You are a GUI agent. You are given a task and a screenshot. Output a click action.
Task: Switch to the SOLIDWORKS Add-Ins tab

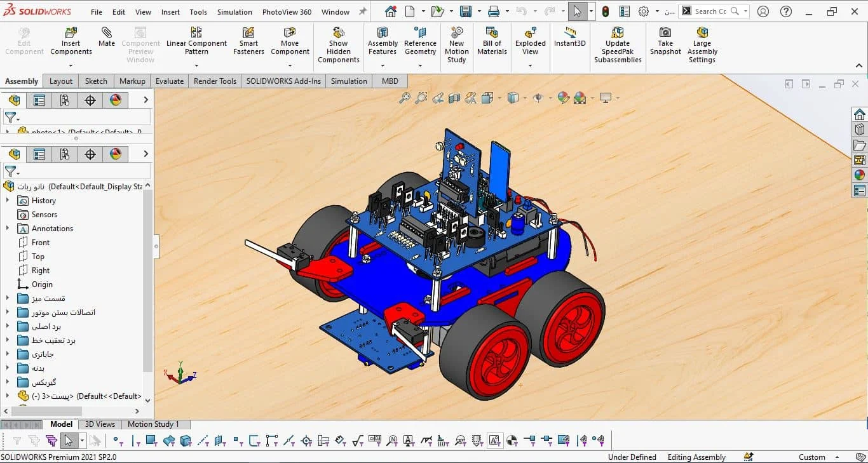283,81
